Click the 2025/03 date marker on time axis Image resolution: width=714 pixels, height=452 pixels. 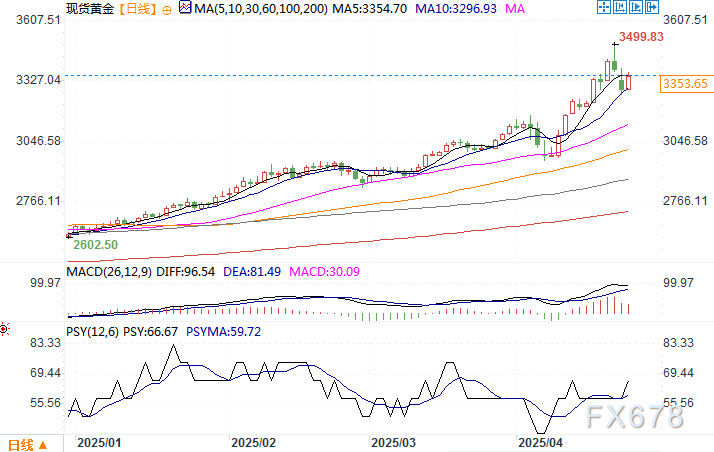[393, 443]
